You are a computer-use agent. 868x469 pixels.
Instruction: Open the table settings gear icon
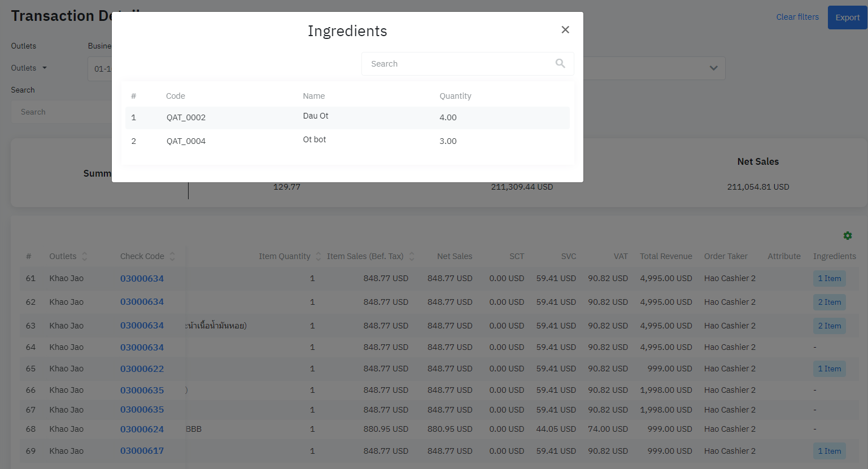(x=847, y=236)
